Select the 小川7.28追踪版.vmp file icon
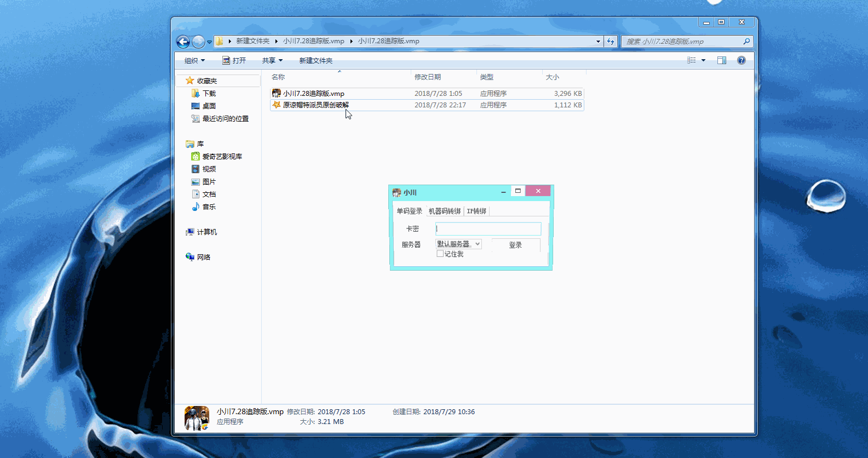 (277, 94)
